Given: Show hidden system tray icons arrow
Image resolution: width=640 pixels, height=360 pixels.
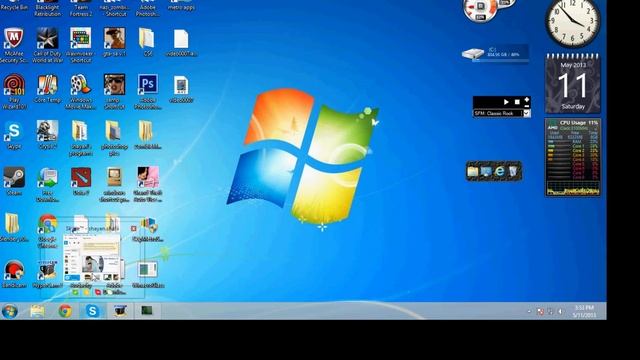Looking at the screenshot, I should (x=529, y=311).
